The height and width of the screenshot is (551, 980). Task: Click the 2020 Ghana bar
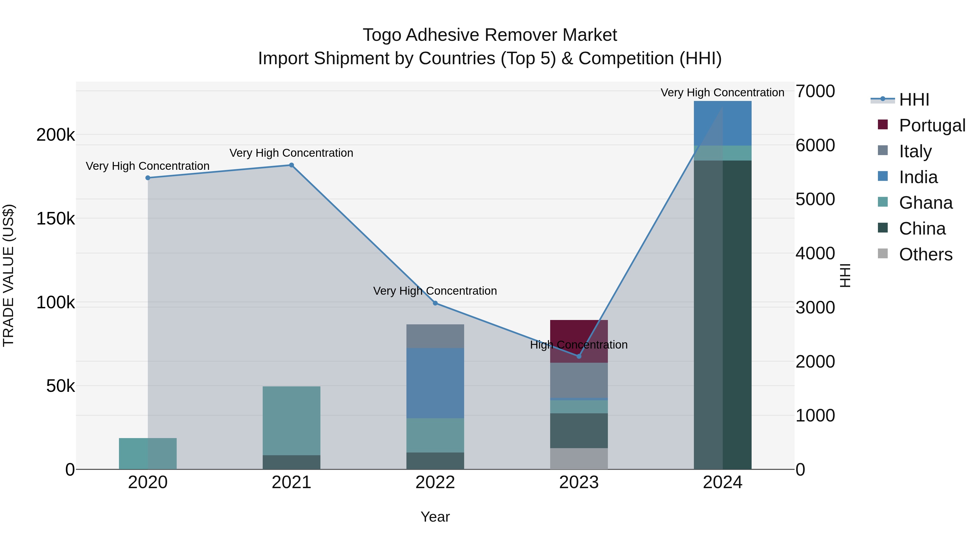pyautogui.click(x=148, y=454)
